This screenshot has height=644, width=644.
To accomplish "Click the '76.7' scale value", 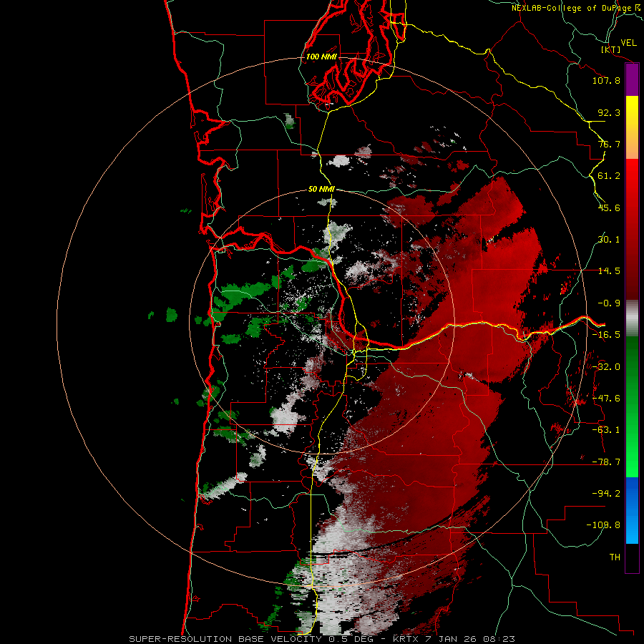I will tap(609, 144).
